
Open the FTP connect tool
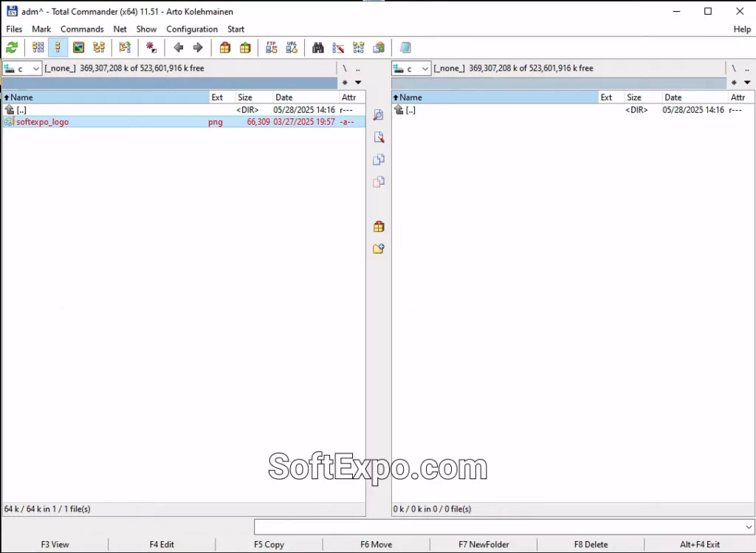coord(271,47)
